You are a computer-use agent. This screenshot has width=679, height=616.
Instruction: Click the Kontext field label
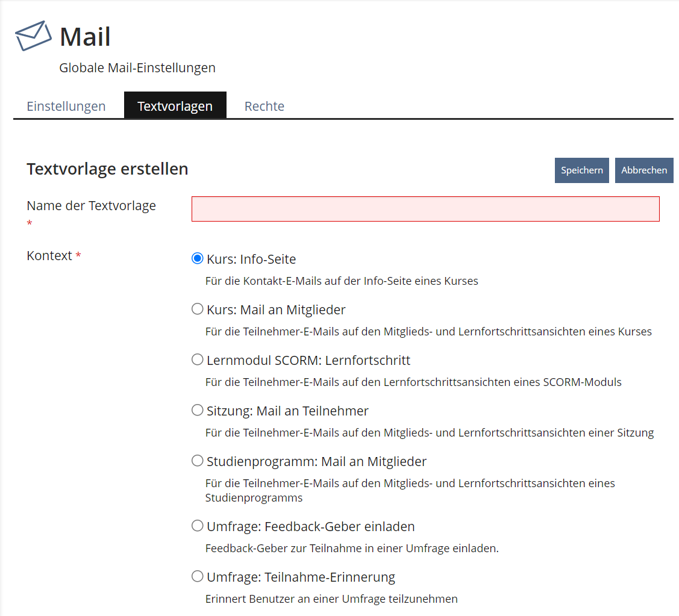(49, 256)
